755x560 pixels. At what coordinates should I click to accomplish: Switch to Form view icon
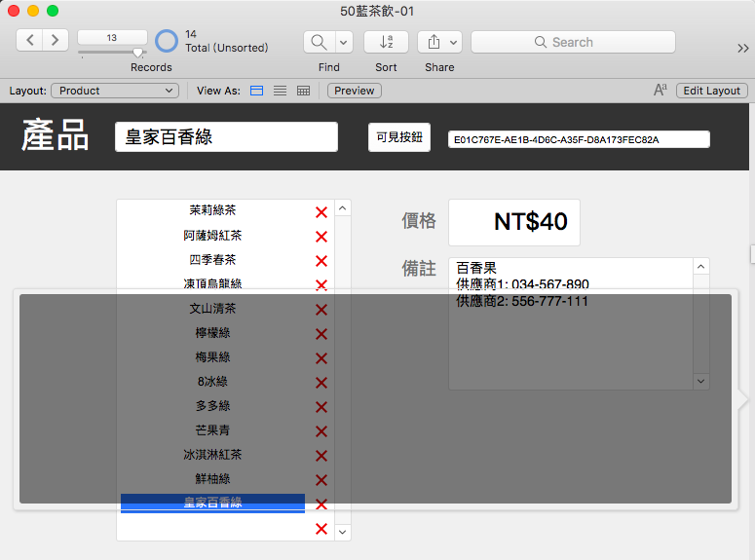click(256, 91)
